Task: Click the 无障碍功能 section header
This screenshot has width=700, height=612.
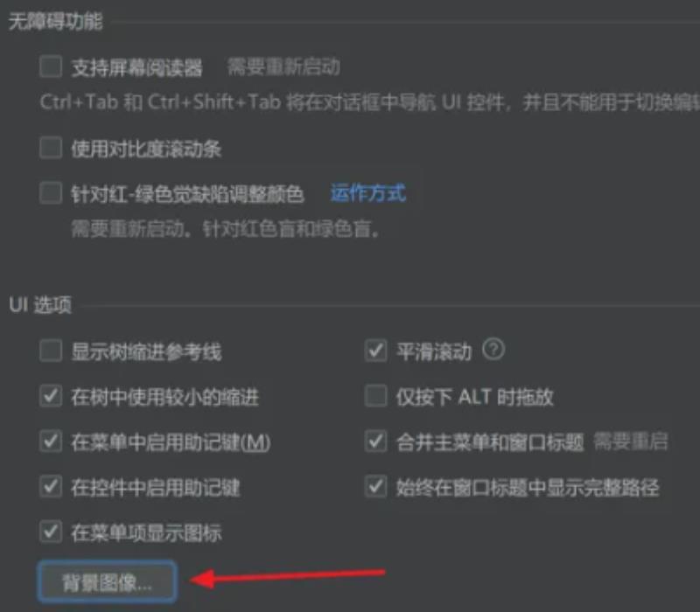Action: pos(56,21)
